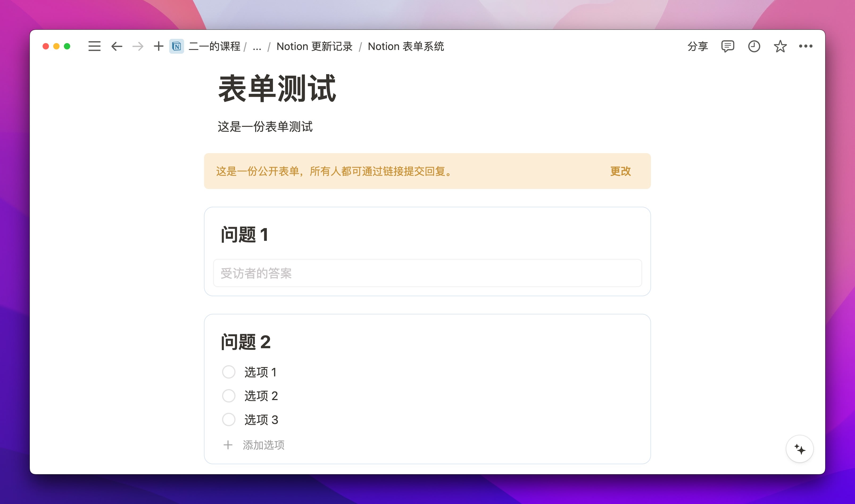Select radio option 选项 3
Image resolution: width=855 pixels, height=504 pixels.
click(229, 419)
